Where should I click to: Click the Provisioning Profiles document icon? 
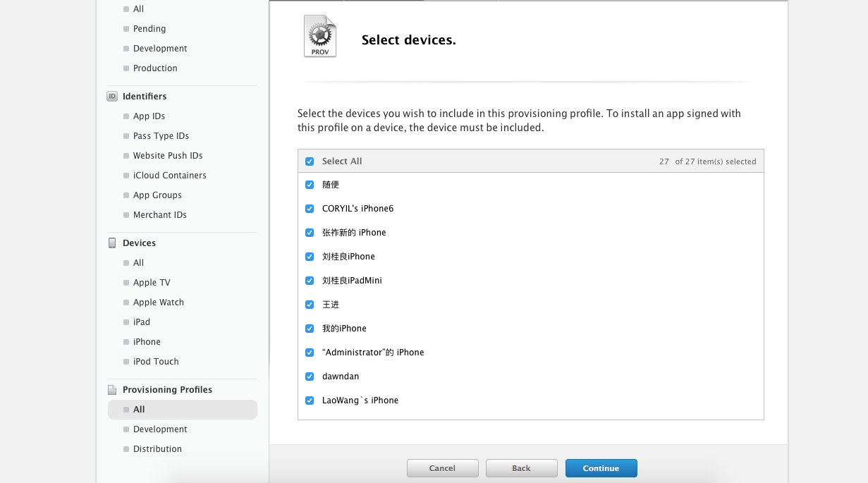coord(112,390)
